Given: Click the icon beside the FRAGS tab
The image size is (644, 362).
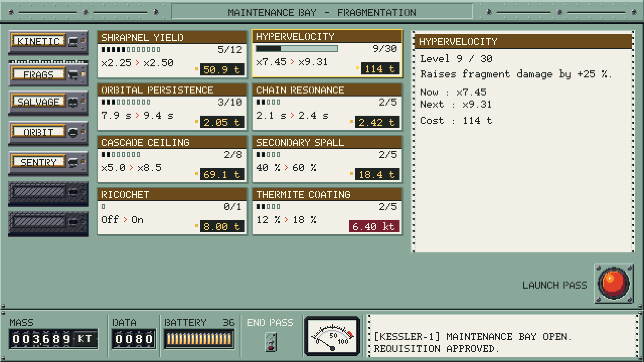Looking at the screenshot, I should tap(73, 74).
